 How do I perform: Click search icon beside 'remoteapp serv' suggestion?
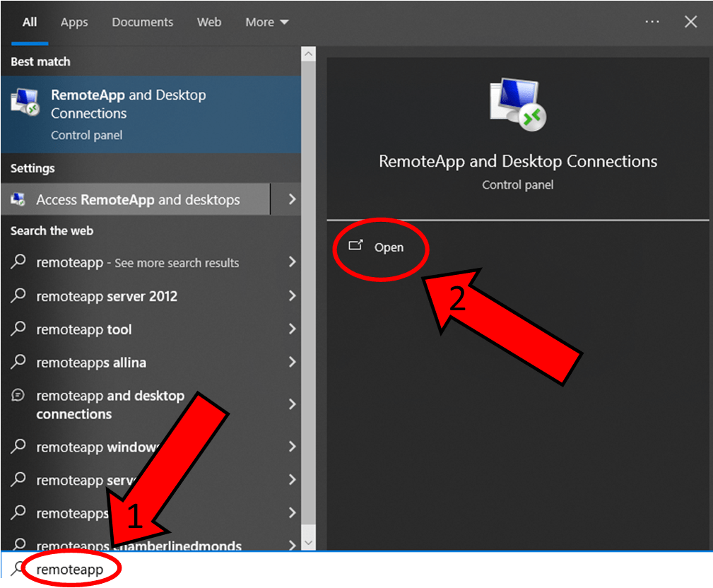coord(18,479)
